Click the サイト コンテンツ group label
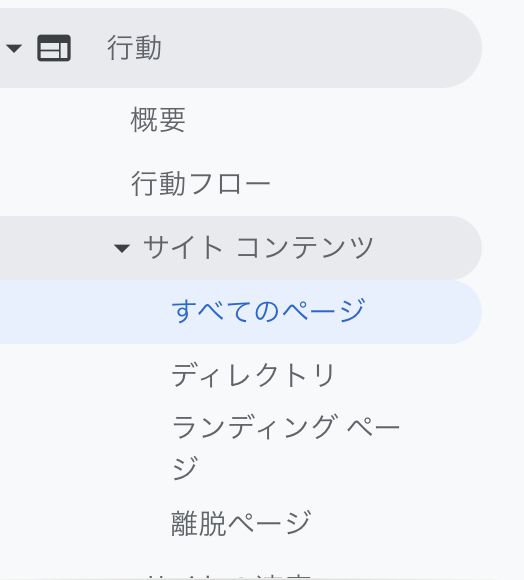The height and width of the screenshot is (580, 524). point(258,247)
